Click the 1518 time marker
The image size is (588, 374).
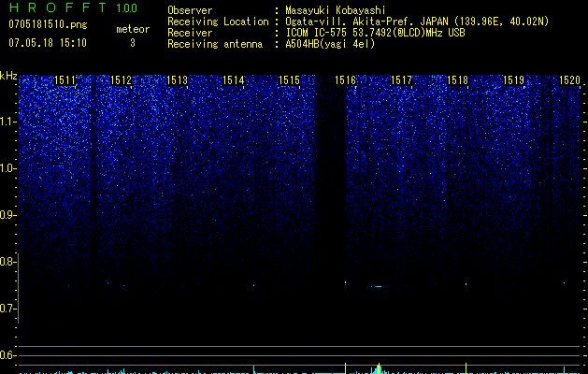[457, 80]
